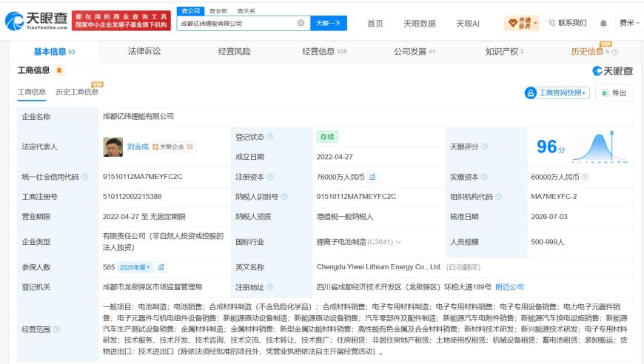Click the help icon beside 经营范围
This screenshot has height=364, width=644.
57,329
